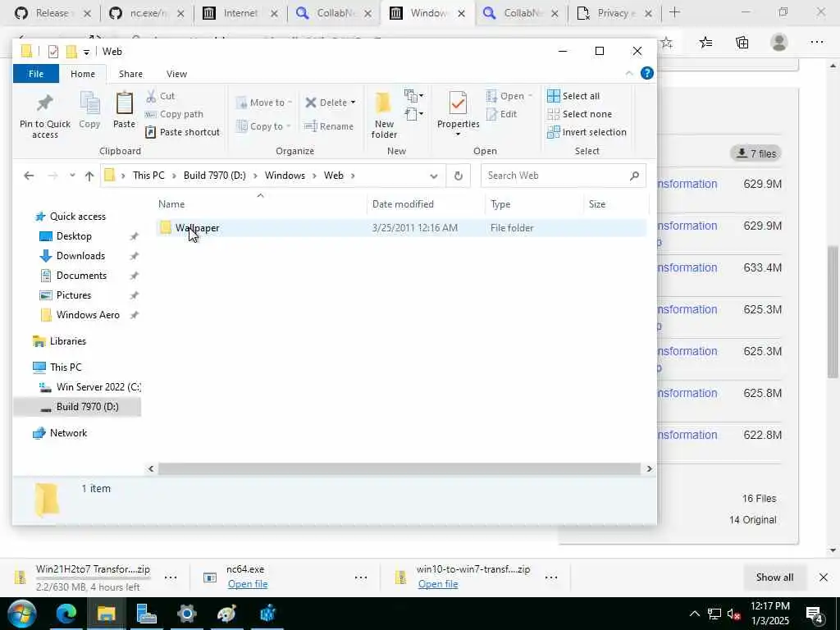Switch to the View ribbon tab

point(176,74)
